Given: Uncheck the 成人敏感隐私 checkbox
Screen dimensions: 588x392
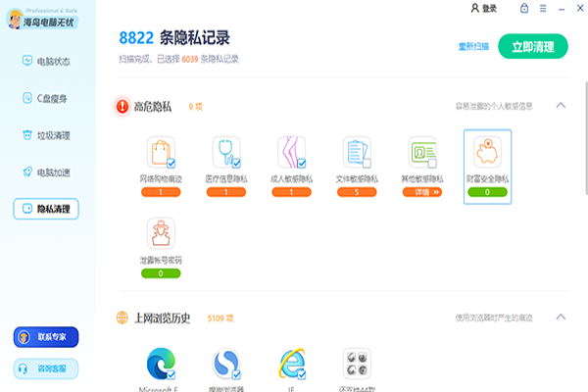Looking at the screenshot, I should 302,164.
